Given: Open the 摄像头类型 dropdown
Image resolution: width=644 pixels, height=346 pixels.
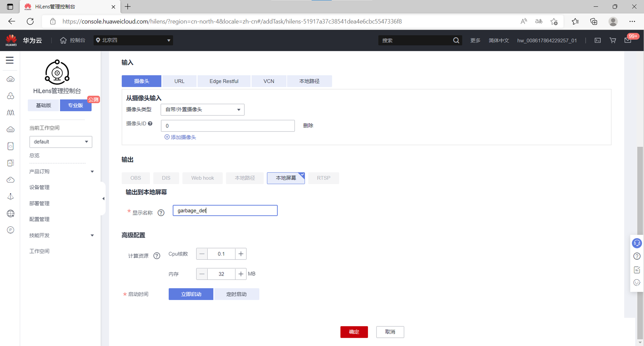Looking at the screenshot, I should click(202, 110).
